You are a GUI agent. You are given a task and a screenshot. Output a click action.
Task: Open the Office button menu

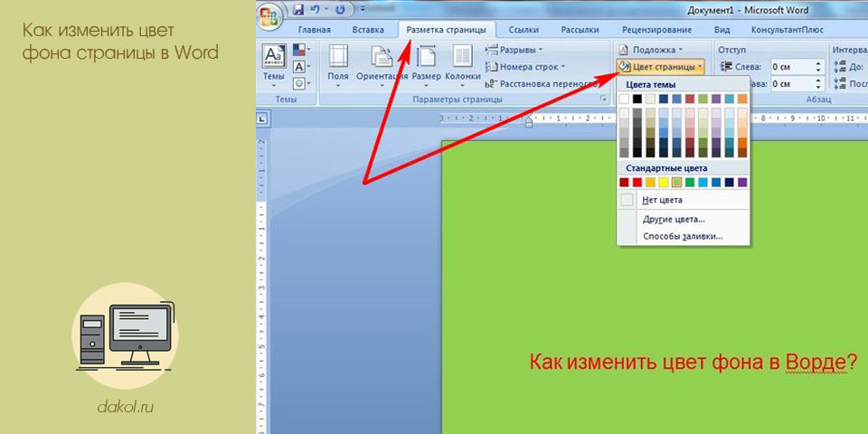[x=269, y=14]
